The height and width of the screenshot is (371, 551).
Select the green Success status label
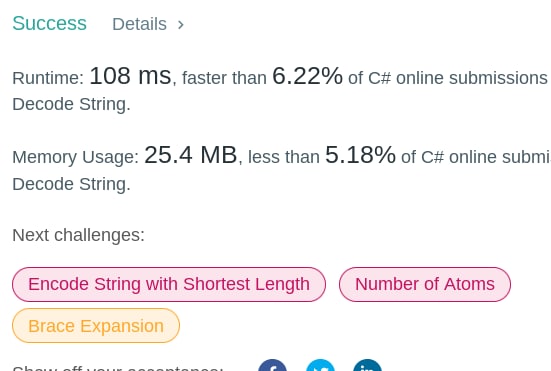click(x=50, y=24)
